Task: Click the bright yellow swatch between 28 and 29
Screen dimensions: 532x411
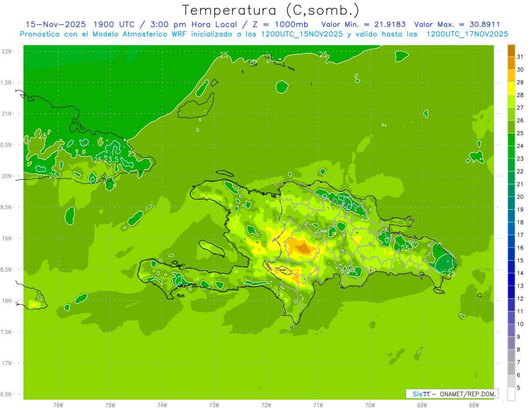Action: pyautogui.click(x=511, y=89)
